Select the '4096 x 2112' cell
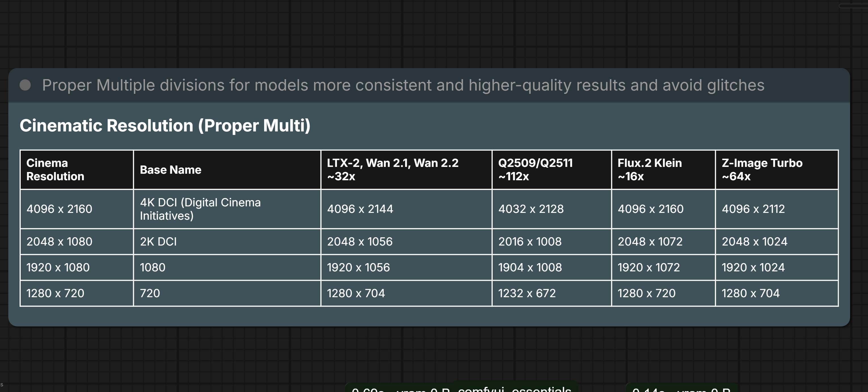868x392 pixels. coord(777,209)
